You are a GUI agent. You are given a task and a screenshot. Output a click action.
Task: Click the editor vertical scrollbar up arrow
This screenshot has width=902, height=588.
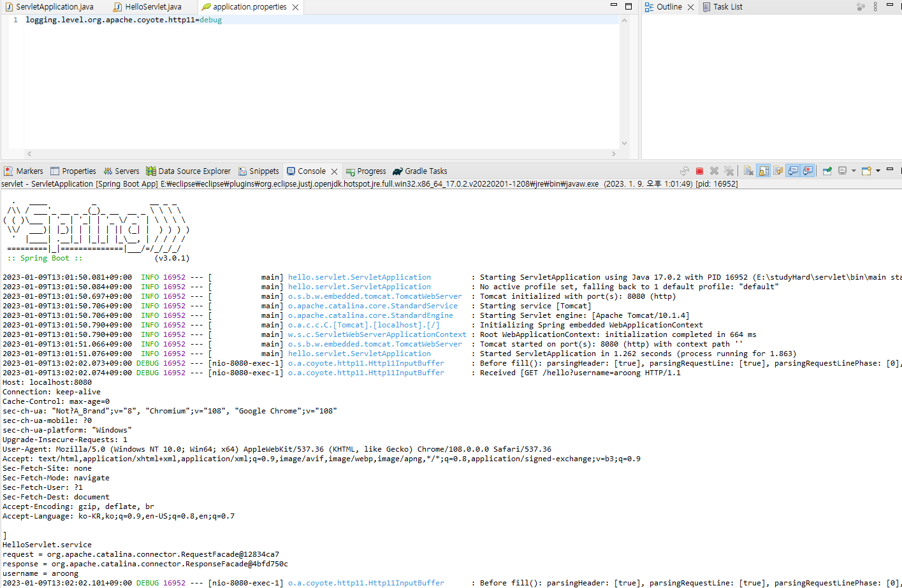pyautogui.click(x=625, y=20)
